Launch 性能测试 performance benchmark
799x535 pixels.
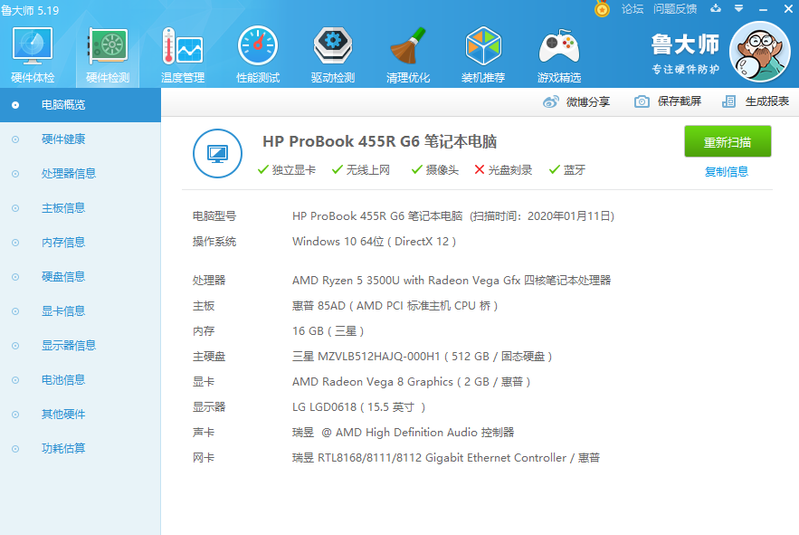pos(258,55)
